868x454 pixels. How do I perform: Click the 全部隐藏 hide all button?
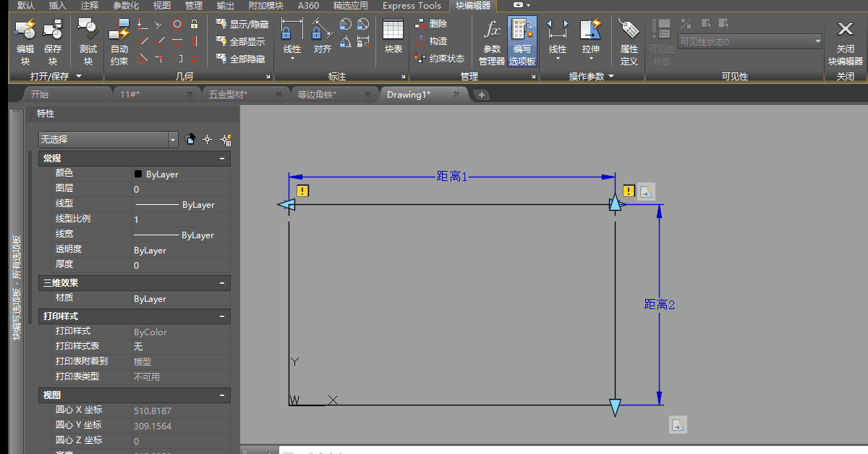coord(242,59)
